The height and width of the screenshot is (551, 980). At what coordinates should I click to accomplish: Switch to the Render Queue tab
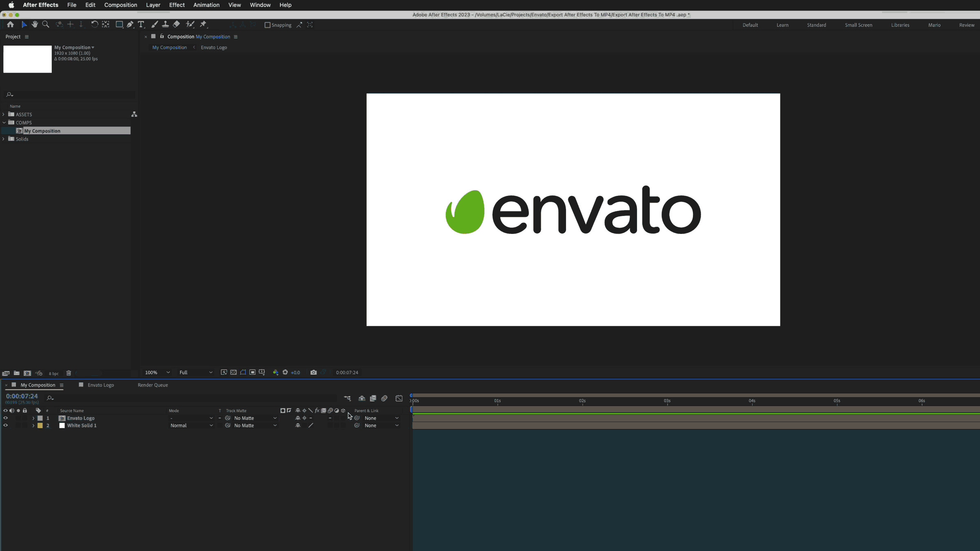152,385
